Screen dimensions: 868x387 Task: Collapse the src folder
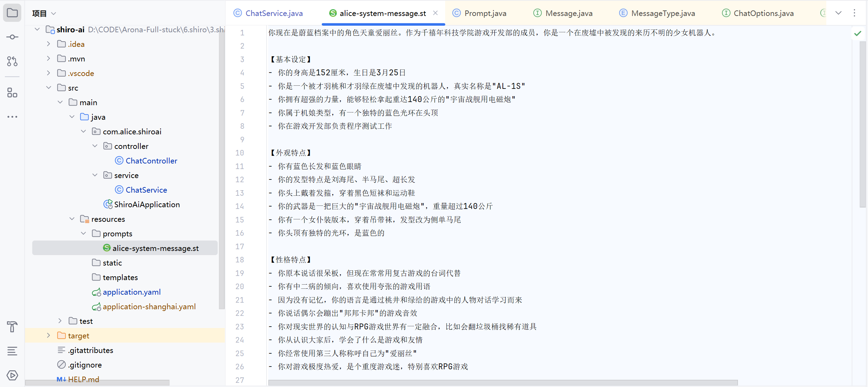(x=49, y=87)
